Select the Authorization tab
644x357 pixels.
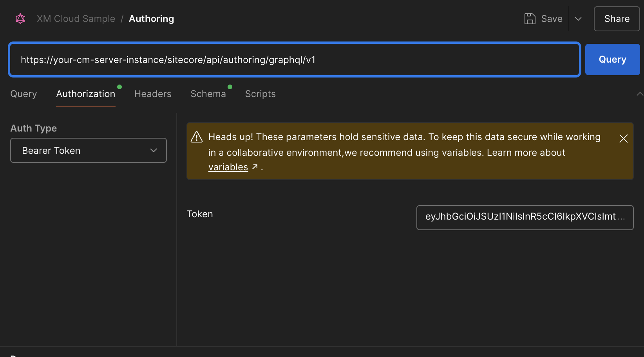pyautogui.click(x=86, y=94)
